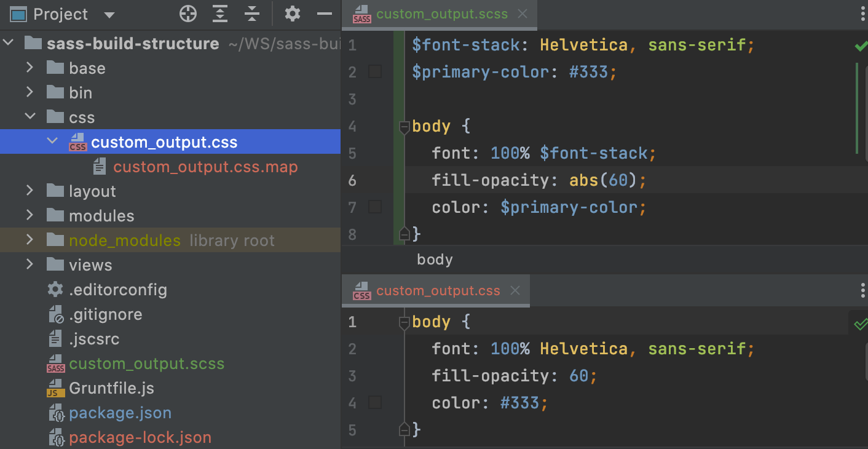Fold the body rule using the gutter arrow
Screen dimensions: 868x449
404,127
